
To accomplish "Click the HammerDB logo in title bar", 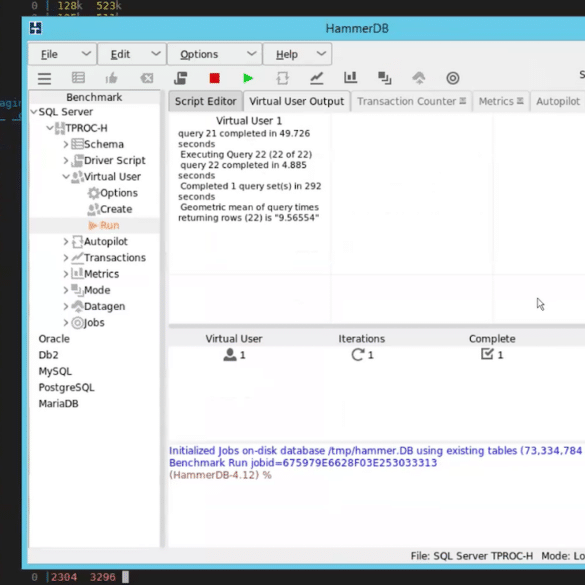I will point(36,28).
